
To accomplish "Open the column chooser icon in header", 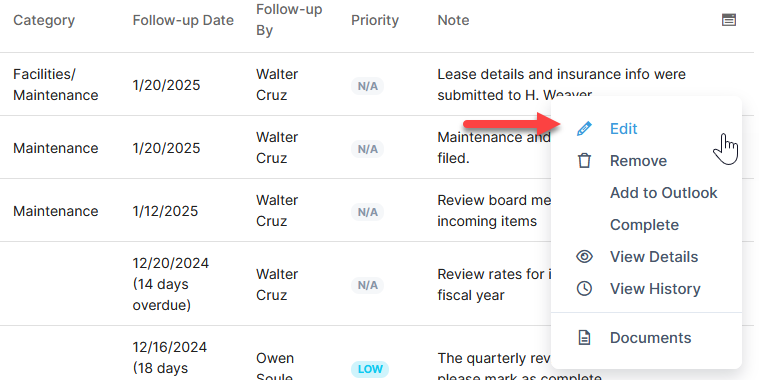I will pyautogui.click(x=729, y=20).
